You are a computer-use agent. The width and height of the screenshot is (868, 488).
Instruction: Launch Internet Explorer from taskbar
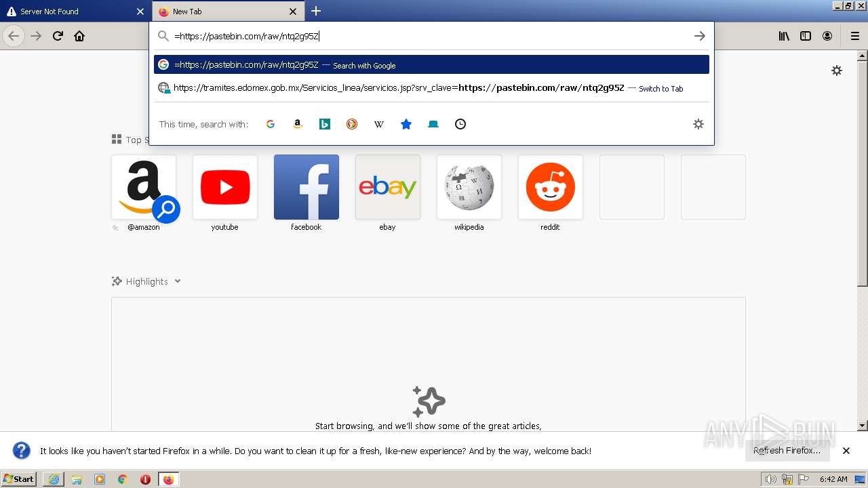tap(54, 479)
